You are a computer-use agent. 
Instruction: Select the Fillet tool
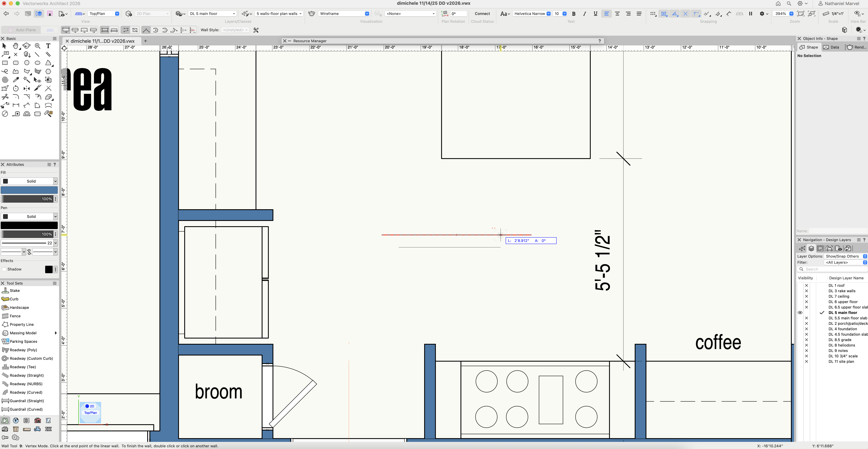tap(16, 97)
